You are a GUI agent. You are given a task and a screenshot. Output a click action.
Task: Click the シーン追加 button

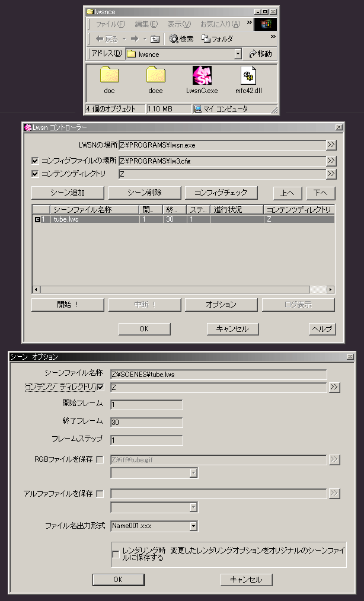click(x=68, y=193)
